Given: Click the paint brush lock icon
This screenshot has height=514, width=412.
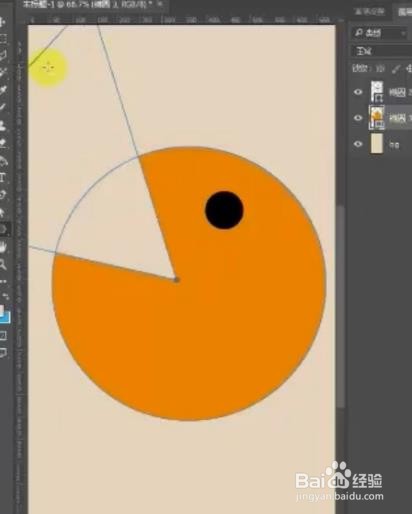Looking at the screenshot, I should [396, 69].
